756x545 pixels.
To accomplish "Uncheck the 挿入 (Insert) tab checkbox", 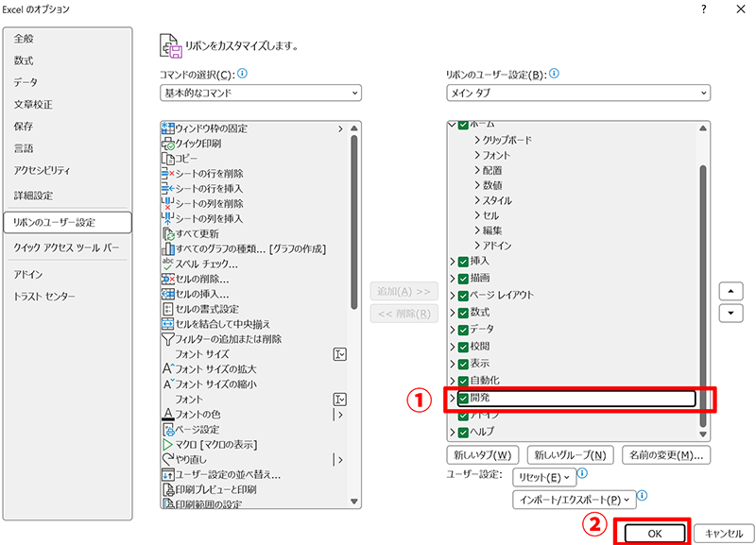I will coord(463,261).
